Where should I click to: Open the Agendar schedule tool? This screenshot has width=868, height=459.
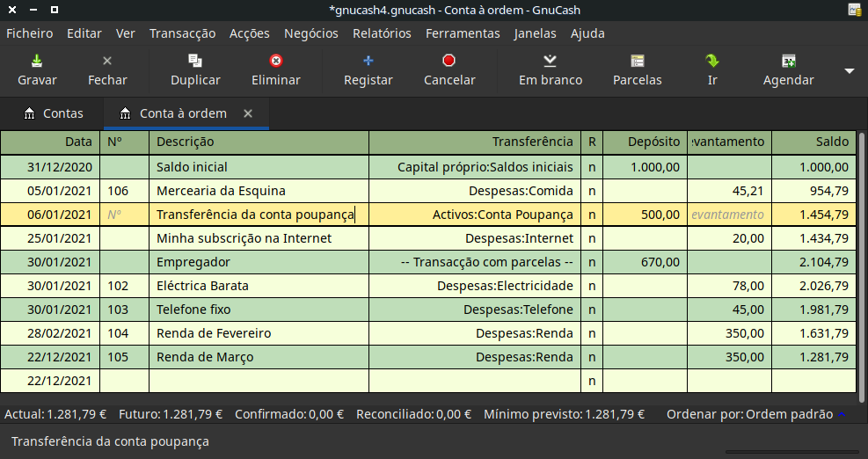click(x=788, y=62)
